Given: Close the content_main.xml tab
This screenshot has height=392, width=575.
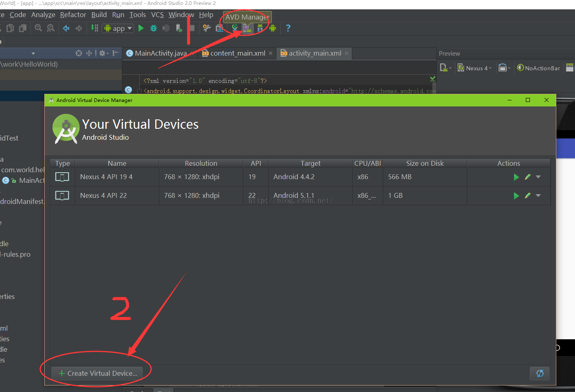Looking at the screenshot, I should pos(271,53).
